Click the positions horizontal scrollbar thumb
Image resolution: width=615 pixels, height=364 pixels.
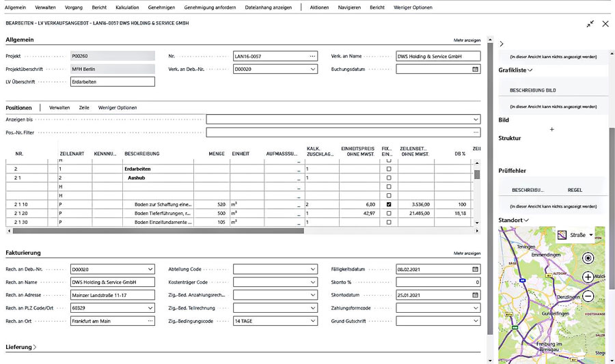[158, 232]
